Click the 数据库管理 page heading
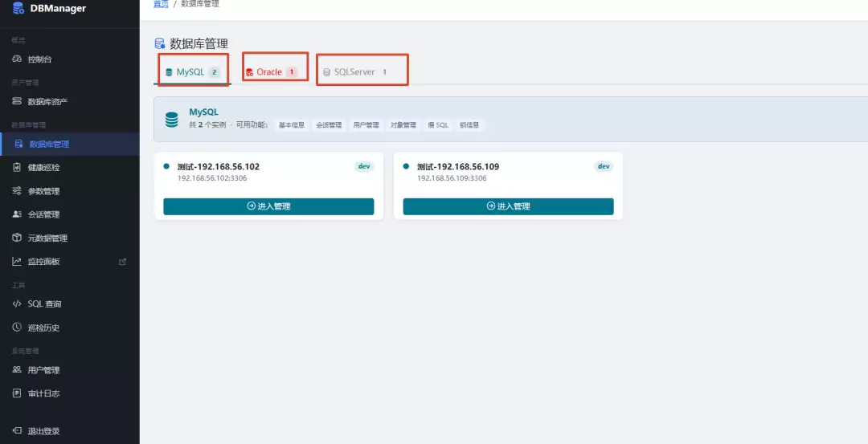 199,43
